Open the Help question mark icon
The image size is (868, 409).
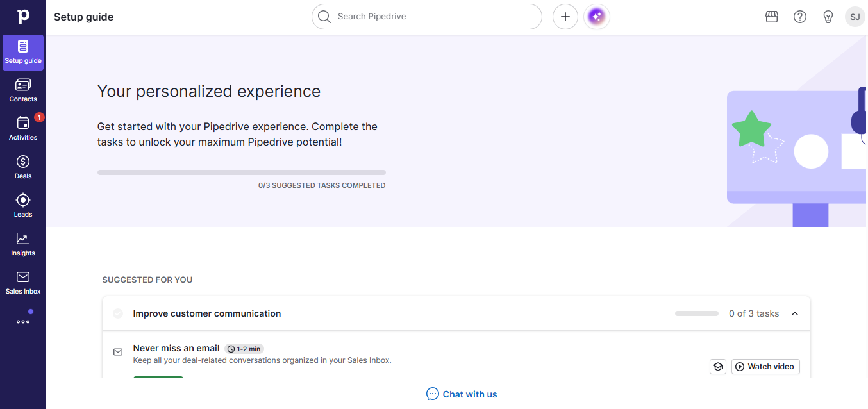tap(800, 17)
